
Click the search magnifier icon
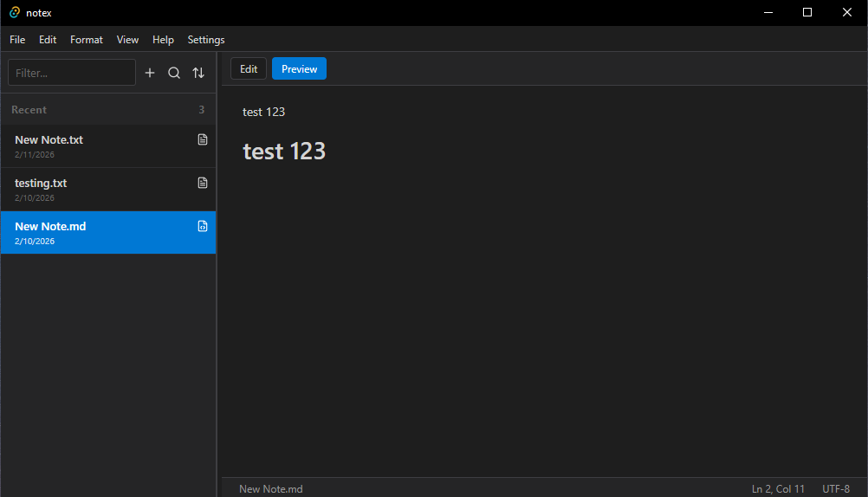point(174,74)
